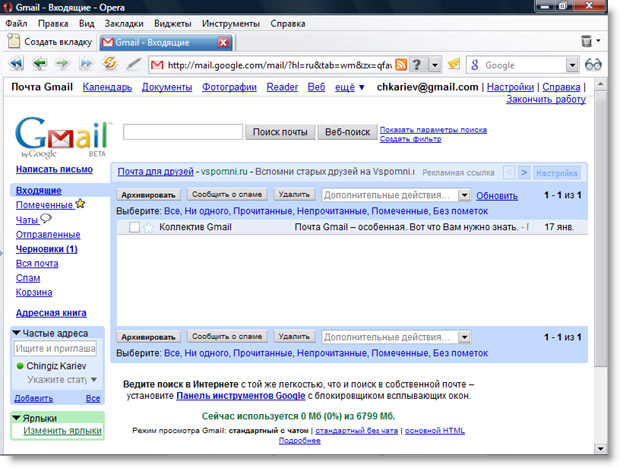The width and height of the screenshot is (620, 468).
Task: Open the Google search box dropdown
Action: (x=572, y=65)
